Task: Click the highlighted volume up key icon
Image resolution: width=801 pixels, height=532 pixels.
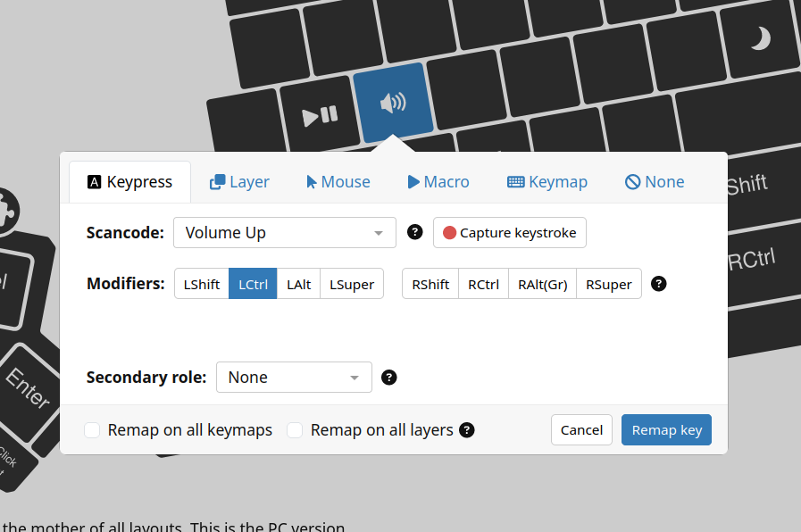Action: 393,103
